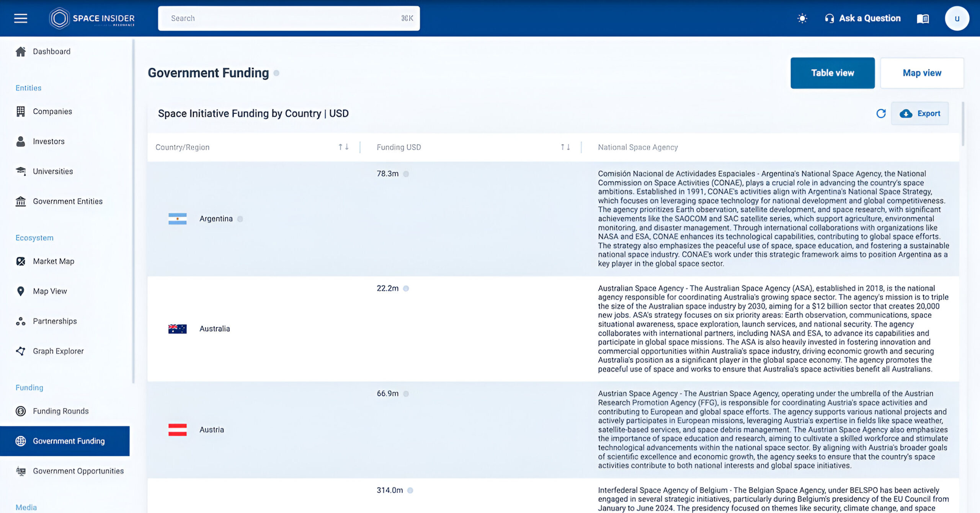Click the Graph Explorer icon
The height and width of the screenshot is (513, 980).
point(21,351)
